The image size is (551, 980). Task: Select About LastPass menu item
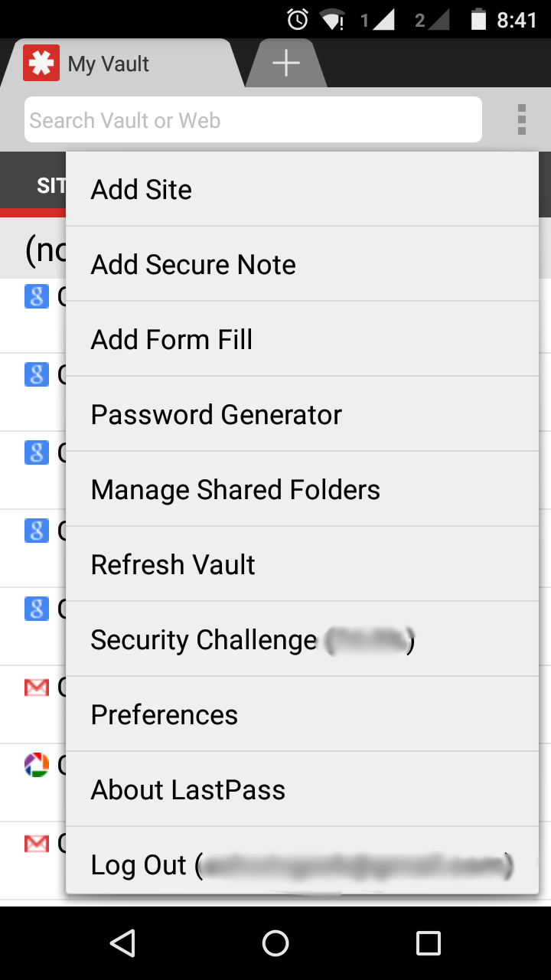tap(302, 790)
